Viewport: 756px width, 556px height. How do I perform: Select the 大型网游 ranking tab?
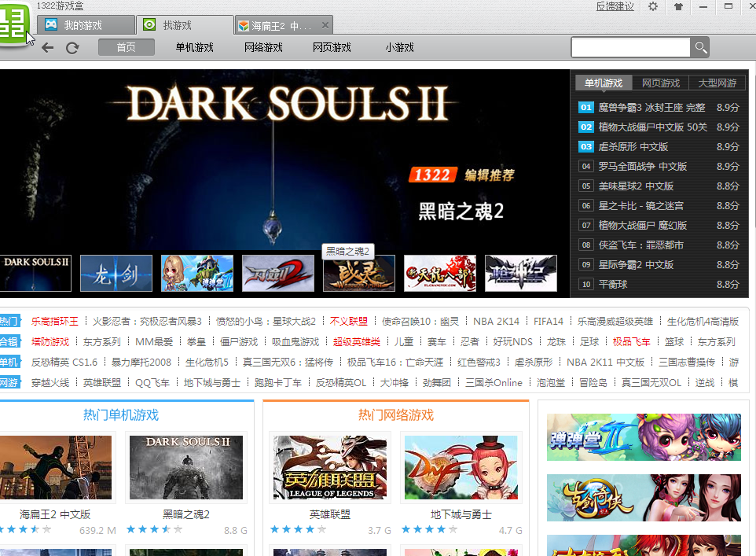tap(717, 83)
